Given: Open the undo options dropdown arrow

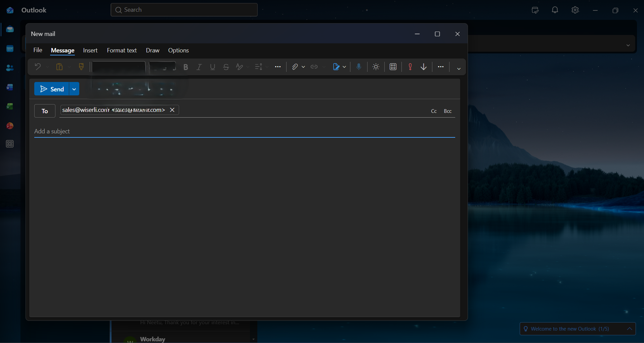Looking at the screenshot, I should 47,67.
